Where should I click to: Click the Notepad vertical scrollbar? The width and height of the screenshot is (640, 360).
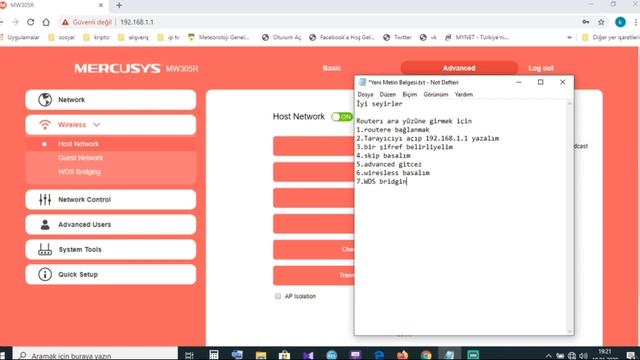(x=570, y=217)
